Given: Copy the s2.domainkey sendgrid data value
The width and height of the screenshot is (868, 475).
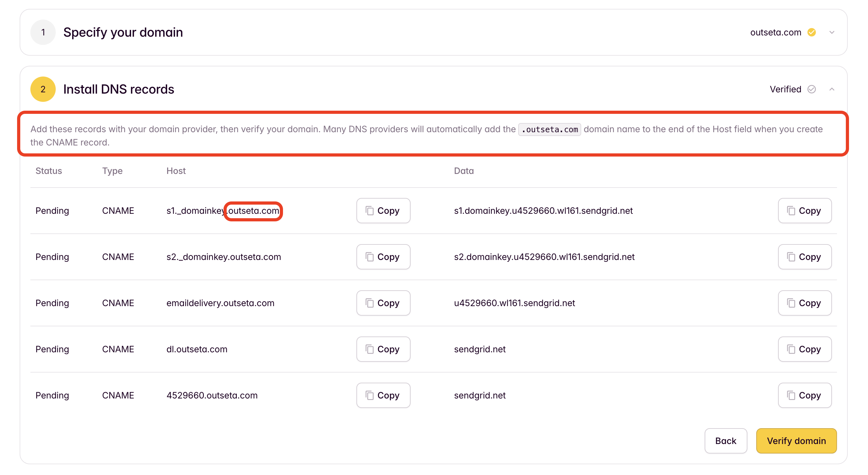Looking at the screenshot, I should (804, 256).
